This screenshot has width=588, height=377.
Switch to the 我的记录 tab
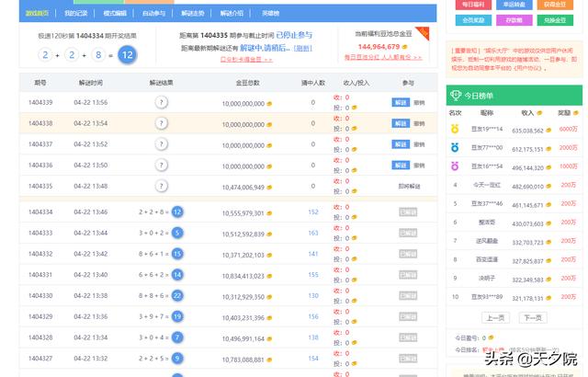click(x=76, y=14)
